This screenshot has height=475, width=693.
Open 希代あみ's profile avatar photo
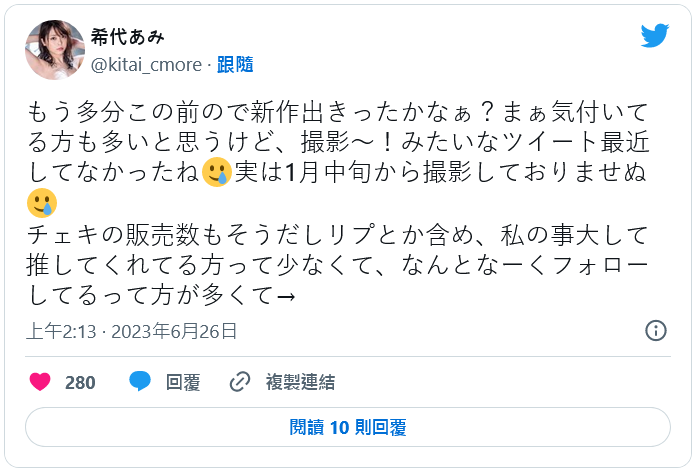55,50
